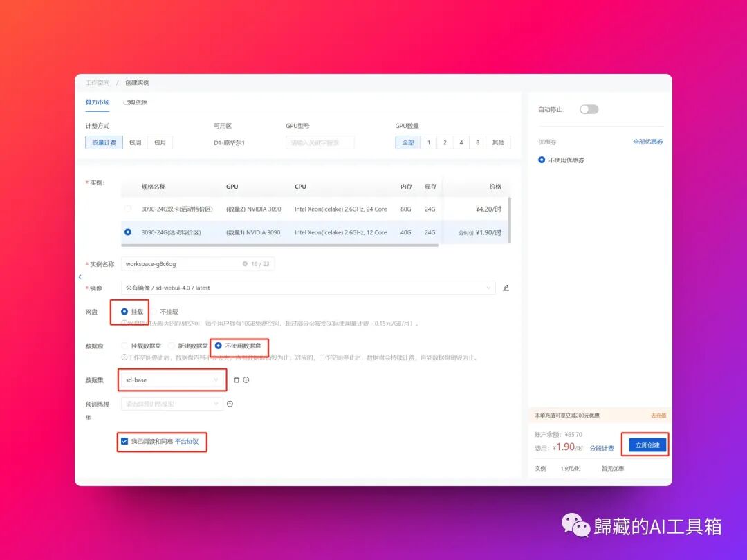Click the 分段计费 link
The height and width of the screenshot is (560, 747).
click(602, 448)
